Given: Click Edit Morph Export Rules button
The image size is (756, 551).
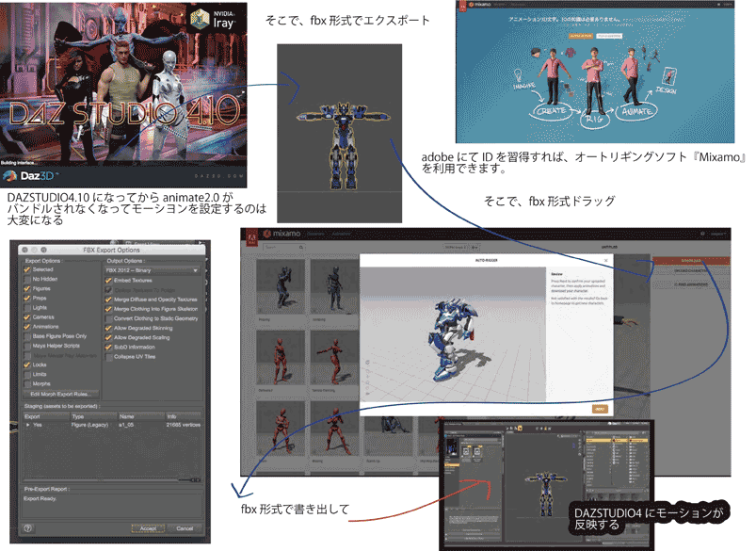Looking at the screenshot, I should click(61, 395).
